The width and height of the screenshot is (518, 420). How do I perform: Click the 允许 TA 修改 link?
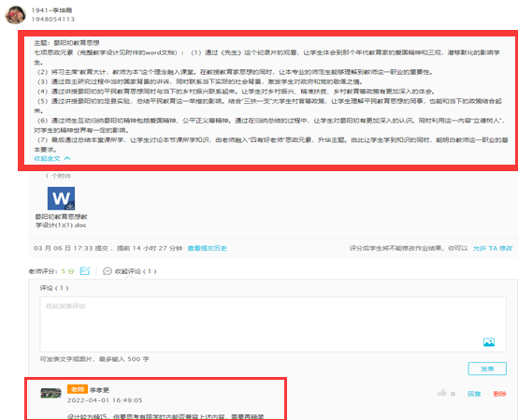coord(493,248)
